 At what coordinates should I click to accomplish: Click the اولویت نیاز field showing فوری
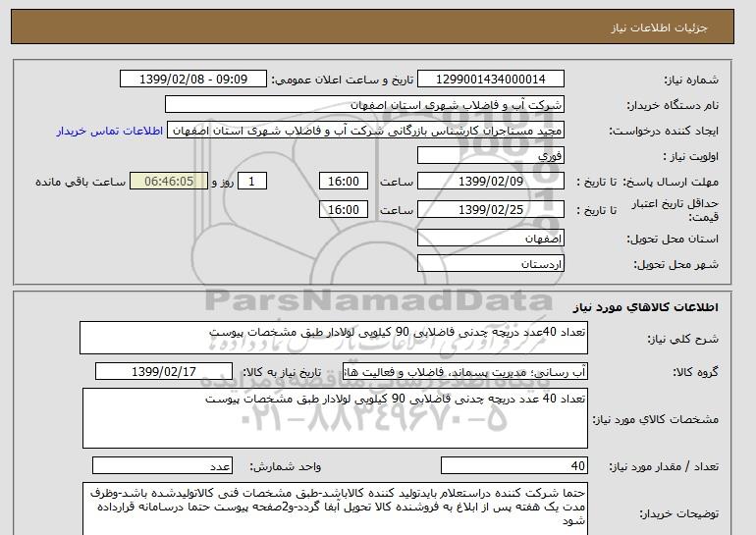click(491, 156)
